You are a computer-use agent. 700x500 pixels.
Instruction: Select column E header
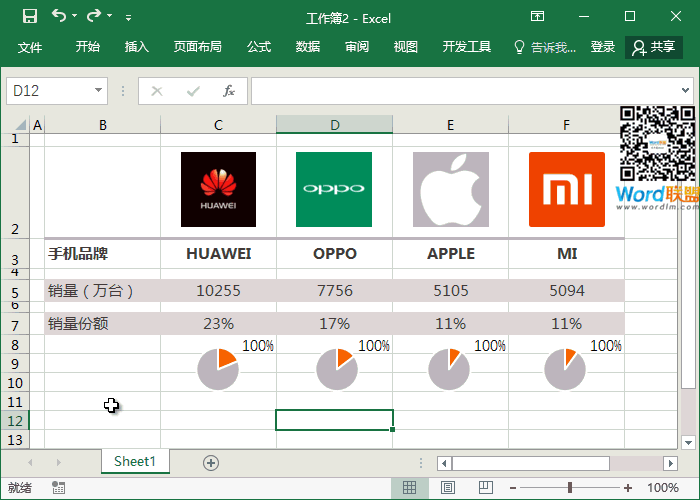(450, 125)
